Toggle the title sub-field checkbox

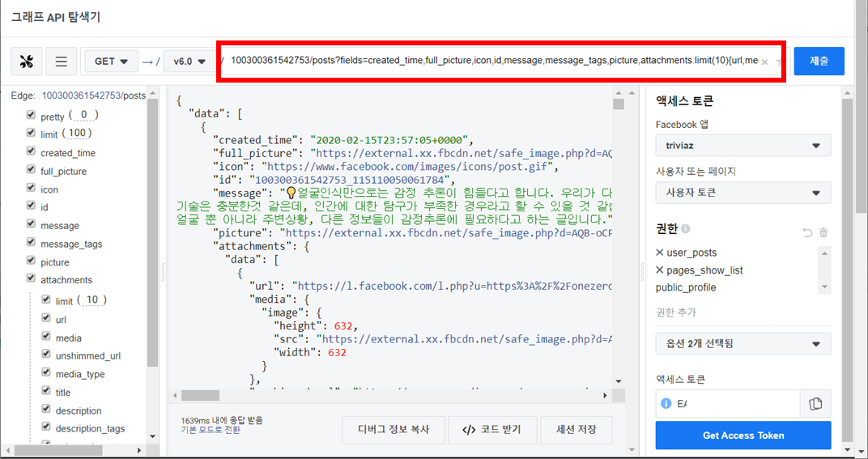point(46,390)
